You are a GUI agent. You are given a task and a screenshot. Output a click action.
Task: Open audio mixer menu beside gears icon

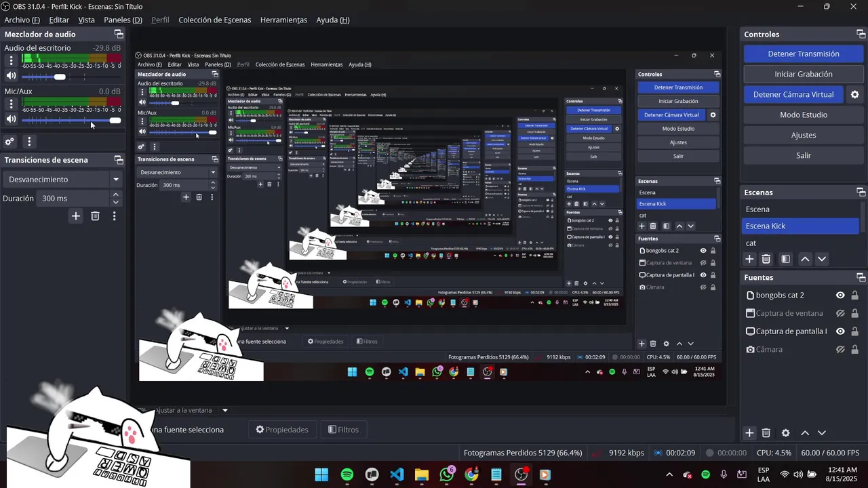pyautogui.click(x=28, y=142)
